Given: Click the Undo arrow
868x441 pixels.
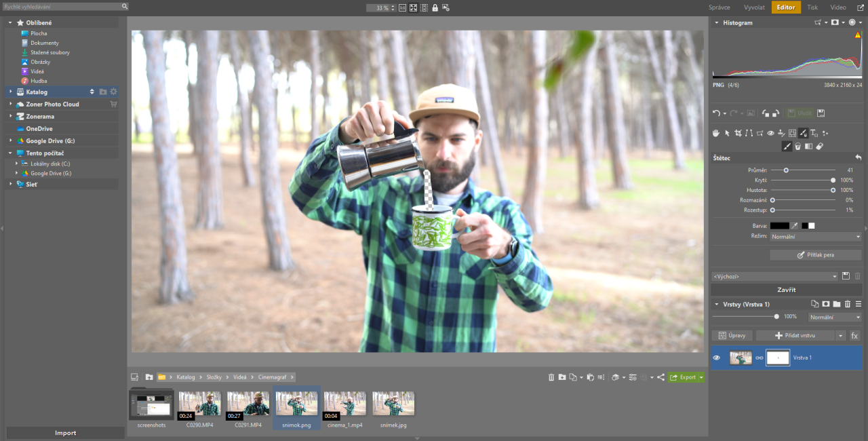Looking at the screenshot, I should 716,113.
